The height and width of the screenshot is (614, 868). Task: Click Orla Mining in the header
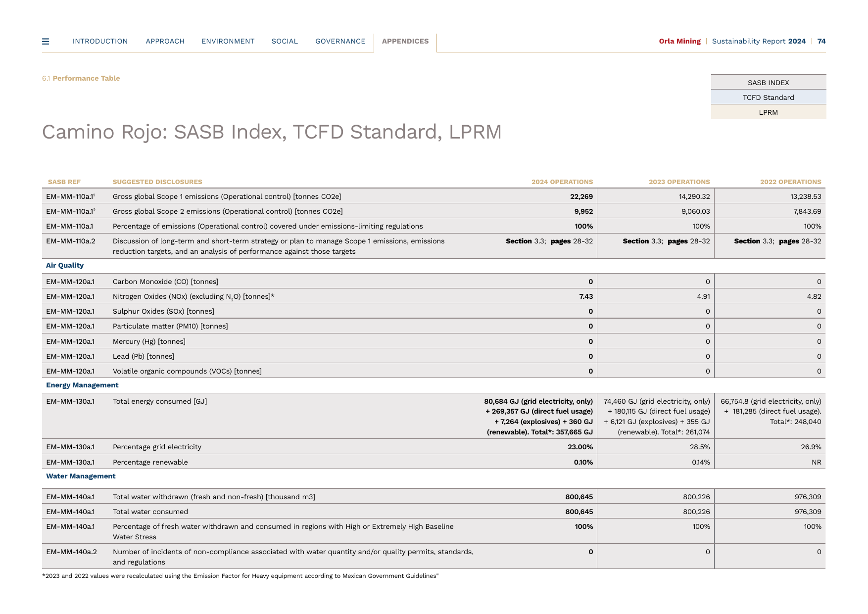click(679, 42)
